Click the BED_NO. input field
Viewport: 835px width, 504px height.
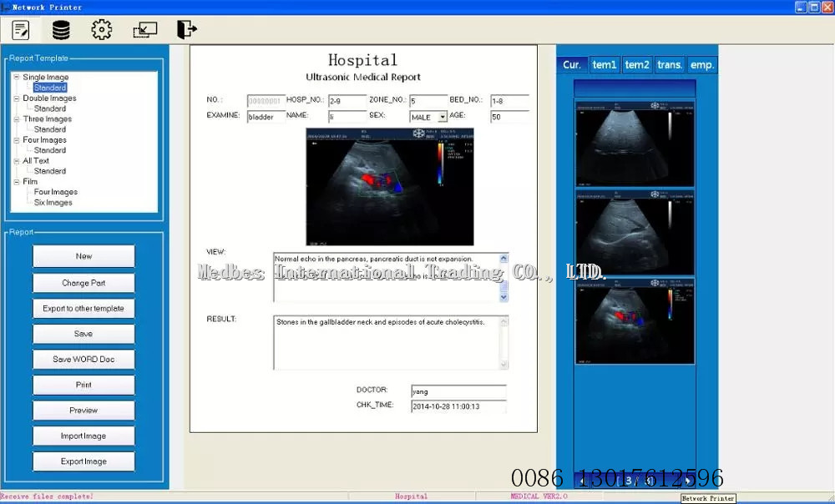[509, 101]
